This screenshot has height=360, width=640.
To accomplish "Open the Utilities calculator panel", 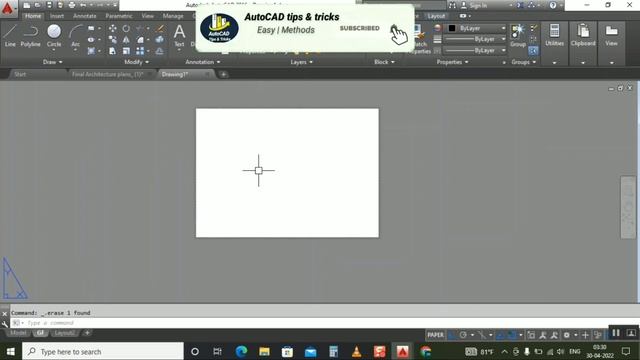I will (x=554, y=36).
